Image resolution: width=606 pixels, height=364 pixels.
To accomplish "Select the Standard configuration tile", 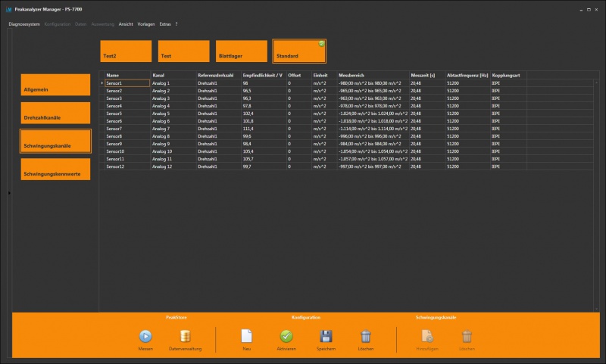I will (300, 51).
